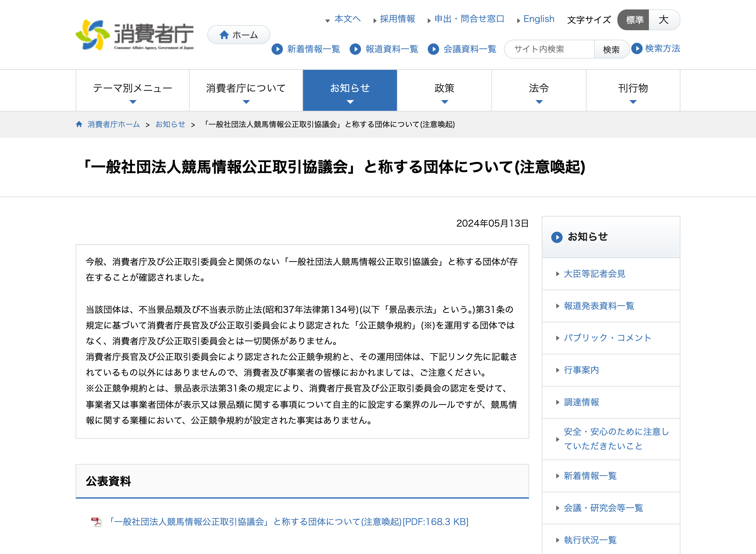Switch to the English site

(x=539, y=19)
